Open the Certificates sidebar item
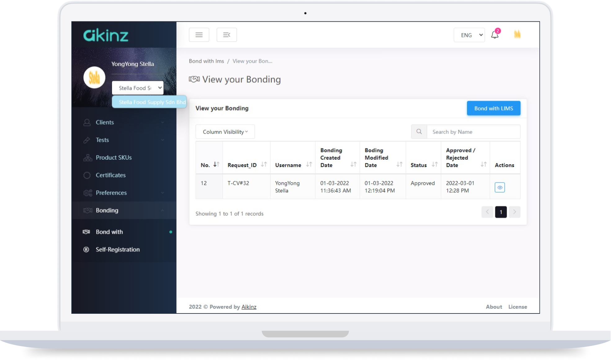 point(110,175)
